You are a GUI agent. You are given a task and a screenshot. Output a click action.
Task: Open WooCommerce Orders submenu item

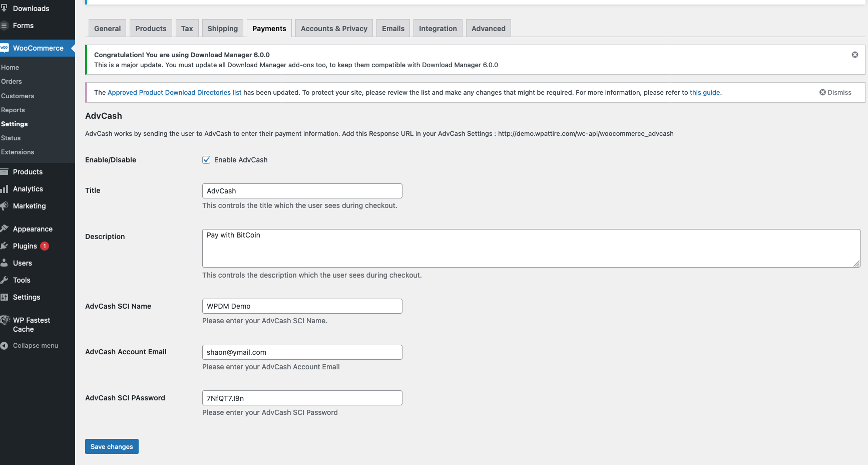click(12, 82)
